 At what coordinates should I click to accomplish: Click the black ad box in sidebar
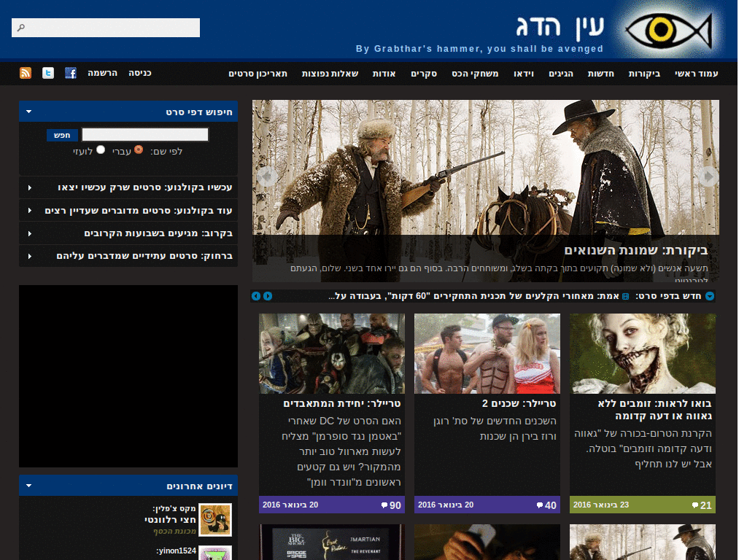pyautogui.click(x=128, y=376)
